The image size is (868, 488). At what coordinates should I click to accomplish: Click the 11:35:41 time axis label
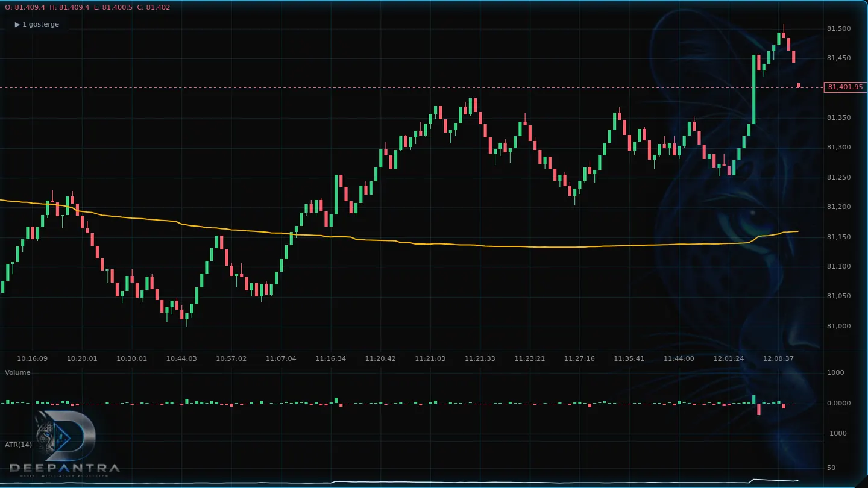coord(629,358)
